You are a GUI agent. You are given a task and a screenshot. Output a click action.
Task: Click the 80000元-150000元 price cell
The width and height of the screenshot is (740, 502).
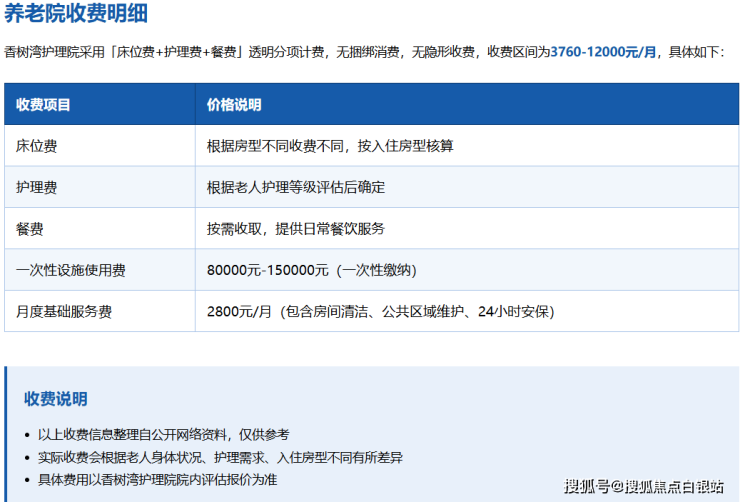[x=467, y=270]
